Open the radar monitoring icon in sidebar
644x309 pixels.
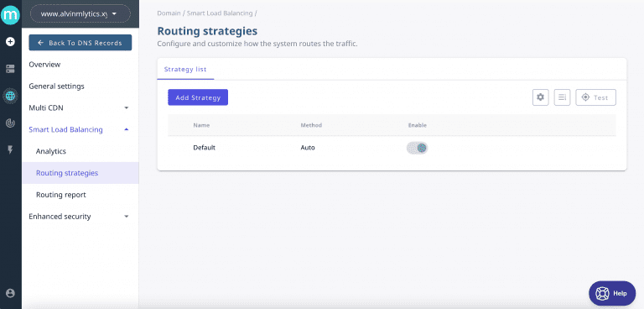pyautogui.click(x=10, y=123)
